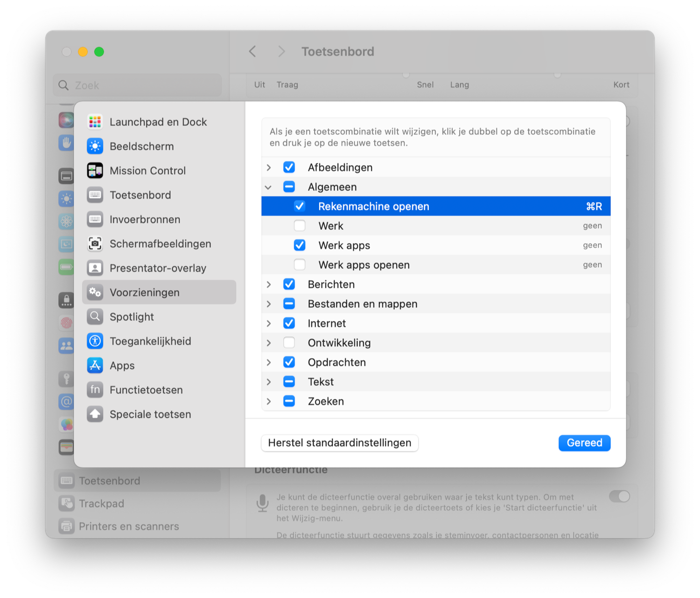Select Presentator-overlay icon
The image size is (700, 598).
point(95,268)
